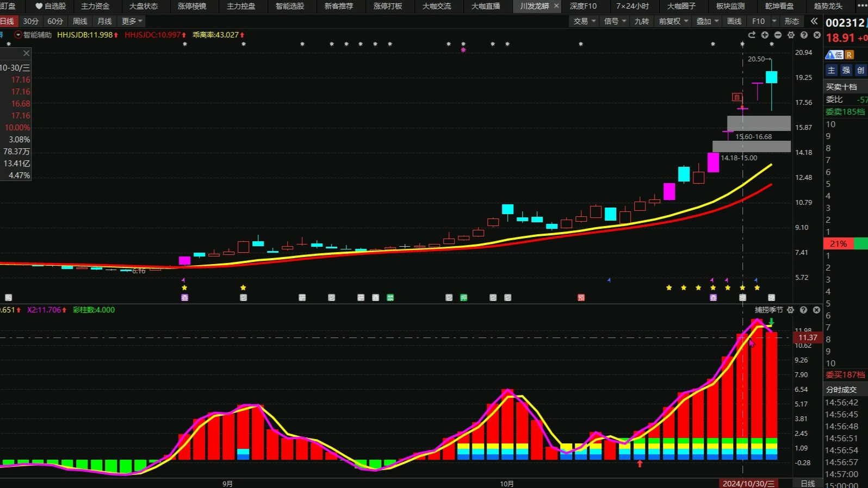
Task: Open the 主力资金 tab
Action: (95, 6)
